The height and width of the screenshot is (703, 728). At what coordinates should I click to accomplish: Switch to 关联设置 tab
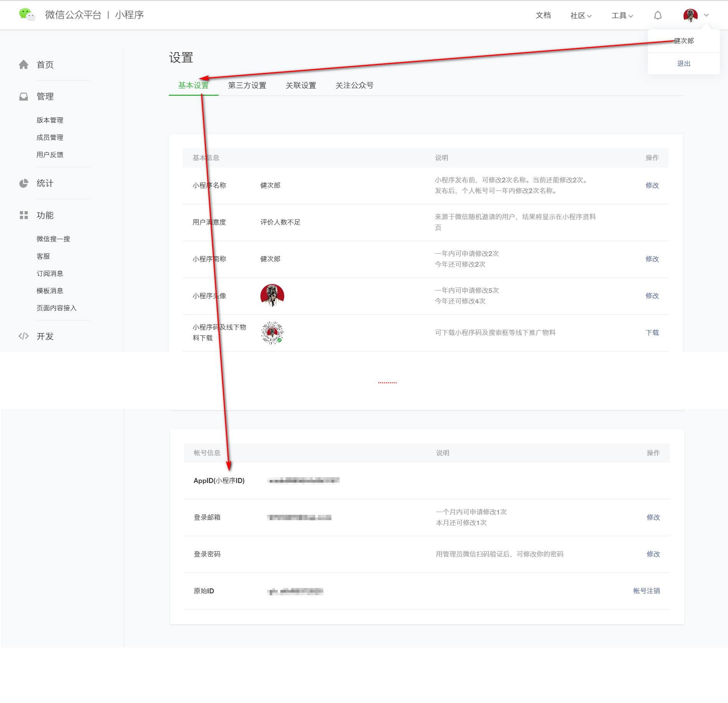[301, 85]
